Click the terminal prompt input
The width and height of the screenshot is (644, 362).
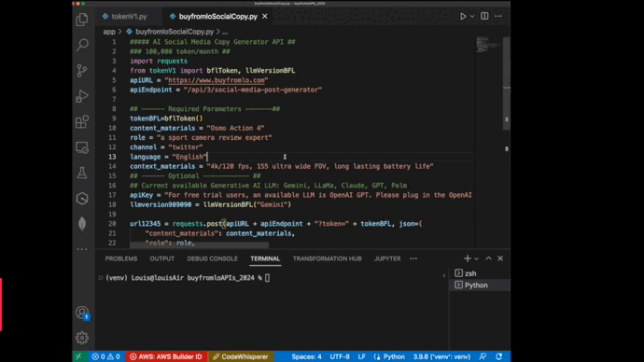pos(267,278)
